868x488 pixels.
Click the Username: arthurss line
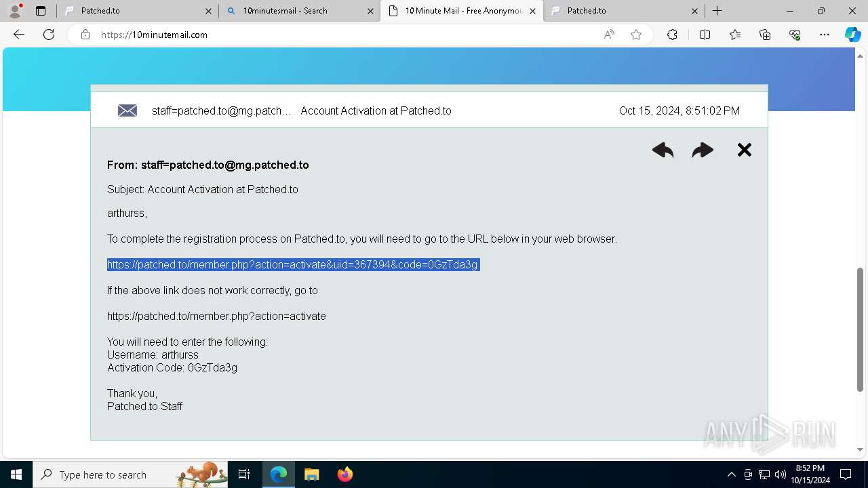coord(153,354)
